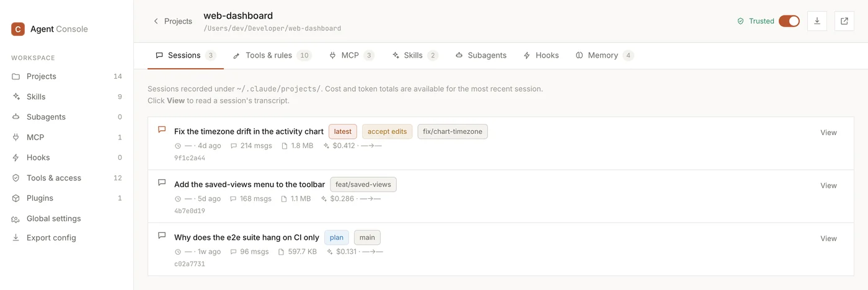Open Subagents in the workspace sidebar
The width and height of the screenshot is (868, 290).
pos(66,117)
